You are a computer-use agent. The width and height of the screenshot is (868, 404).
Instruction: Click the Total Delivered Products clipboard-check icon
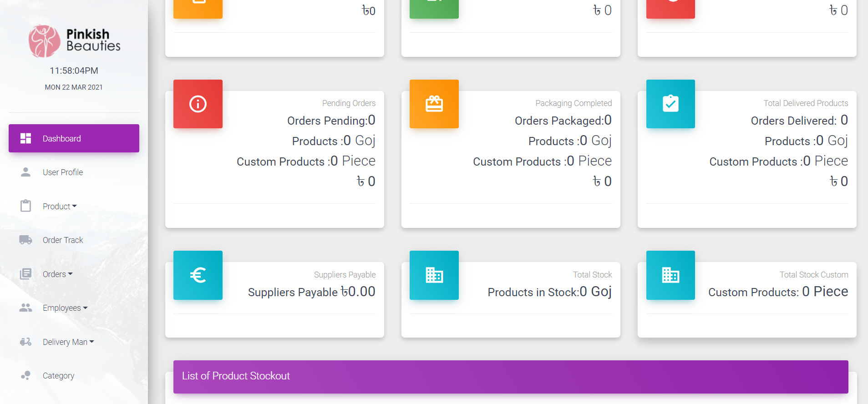tap(670, 104)
